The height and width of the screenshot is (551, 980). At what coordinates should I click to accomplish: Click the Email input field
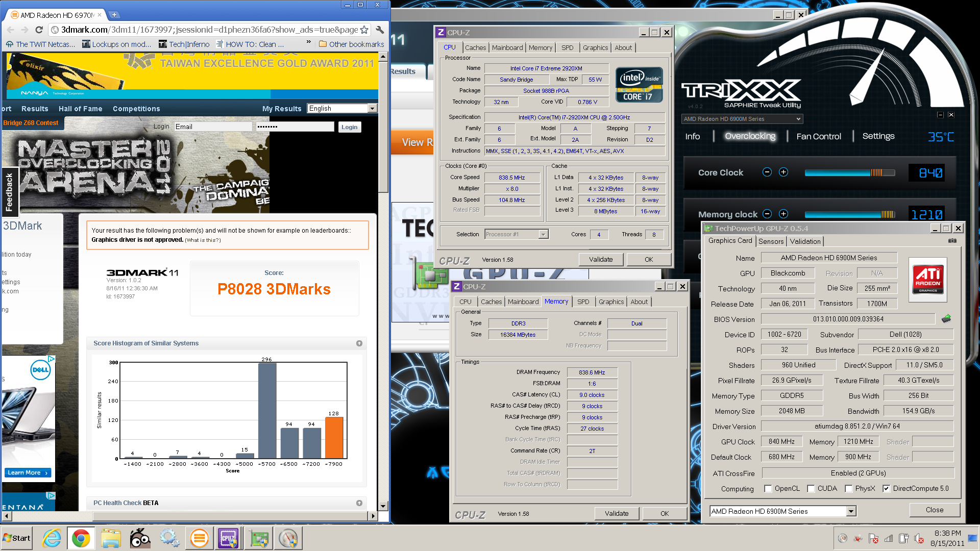[x=213, y=127]
